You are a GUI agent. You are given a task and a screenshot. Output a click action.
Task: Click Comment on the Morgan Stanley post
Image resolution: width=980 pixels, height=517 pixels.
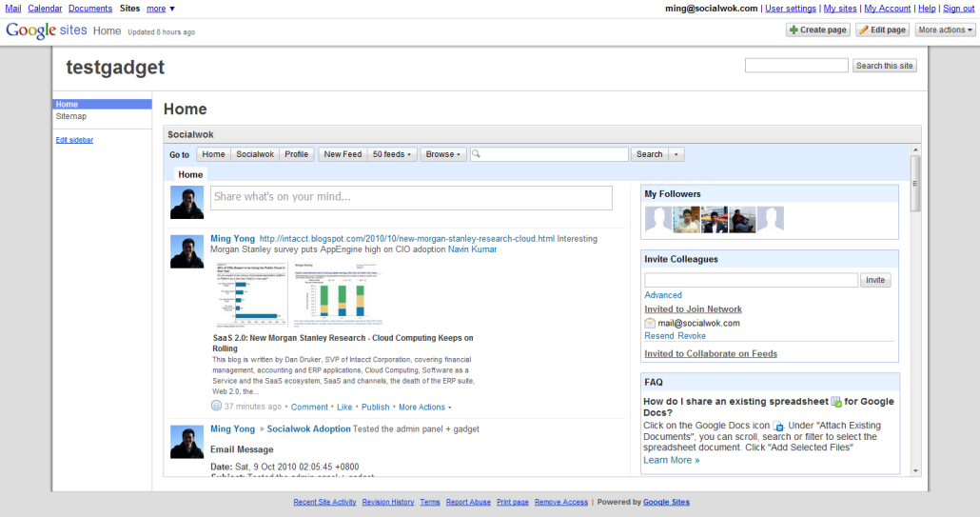pyautogui.click(x=309, y=407)
